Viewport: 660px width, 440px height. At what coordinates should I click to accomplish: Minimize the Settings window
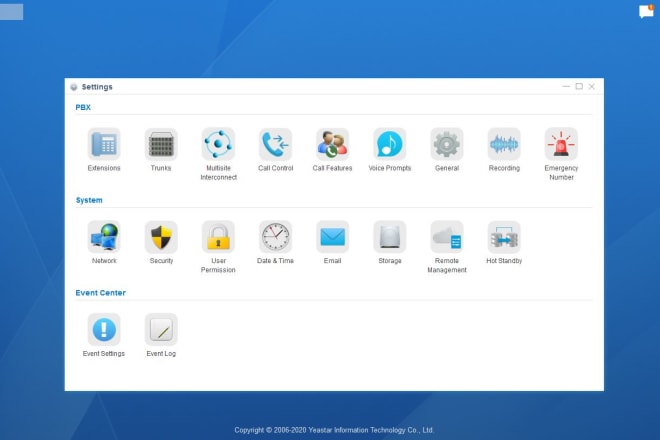pos(566,86)
